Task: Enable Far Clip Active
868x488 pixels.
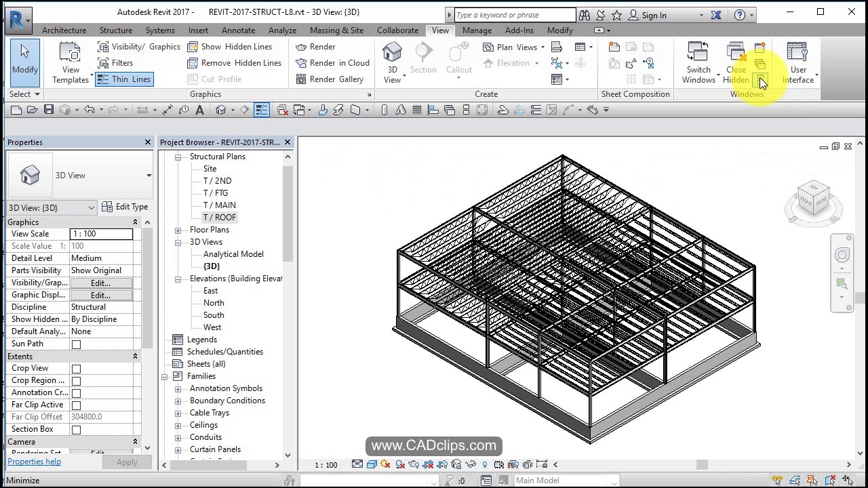Action: pos(77,405)
